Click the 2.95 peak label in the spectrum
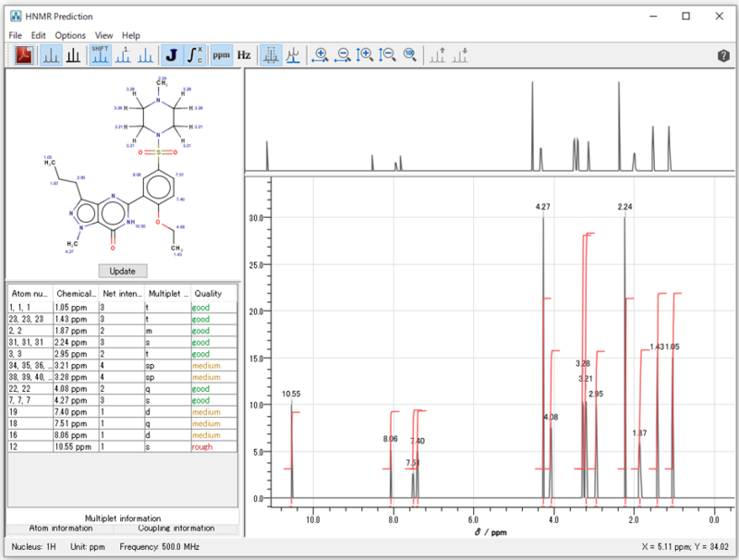The width and height of the screenshot is (739, 560). pos(596,394)
